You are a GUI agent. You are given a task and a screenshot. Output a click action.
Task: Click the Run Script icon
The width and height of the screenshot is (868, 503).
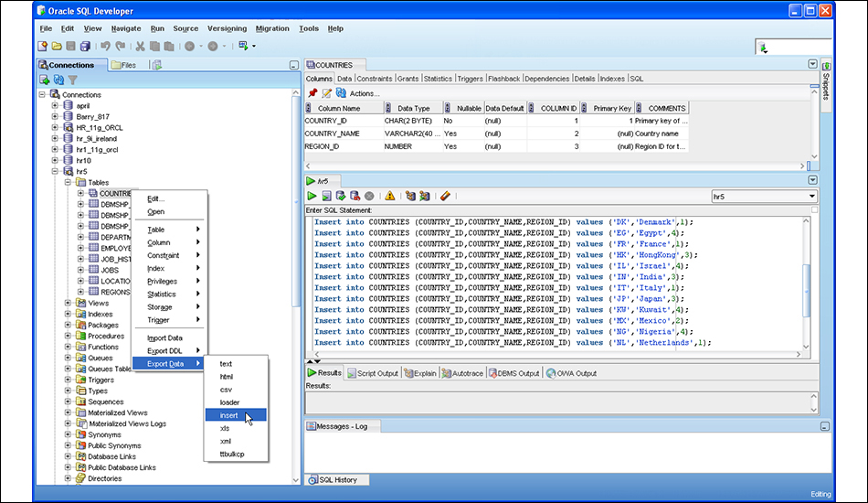click(x=326, y=196)
